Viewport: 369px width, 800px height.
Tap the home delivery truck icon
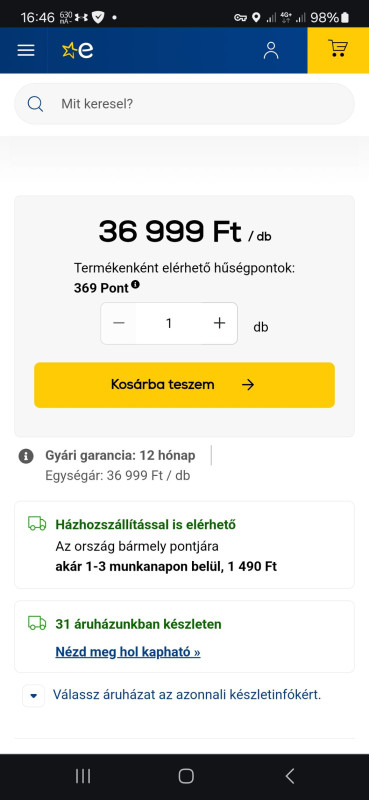coord(37,523)
